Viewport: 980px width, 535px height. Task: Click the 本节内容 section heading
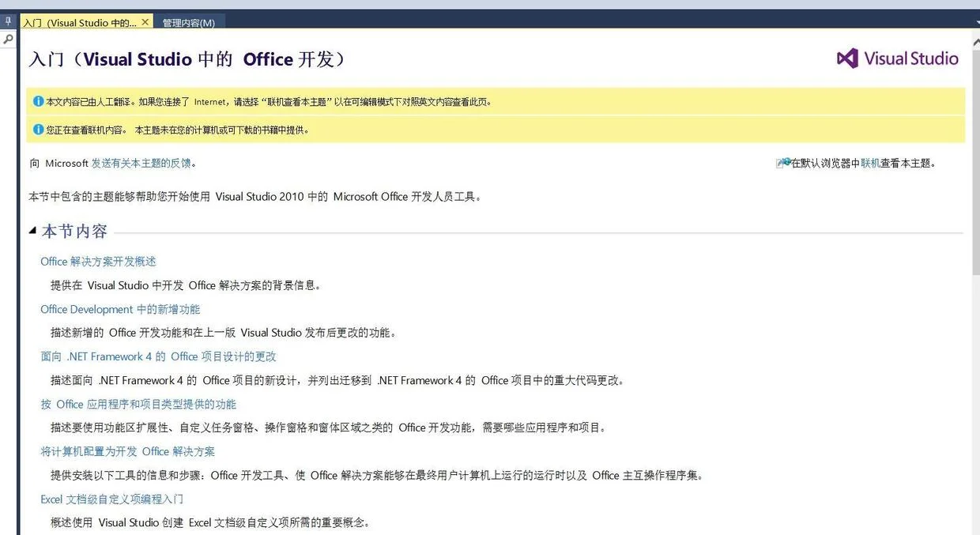(x=74, y=231)
